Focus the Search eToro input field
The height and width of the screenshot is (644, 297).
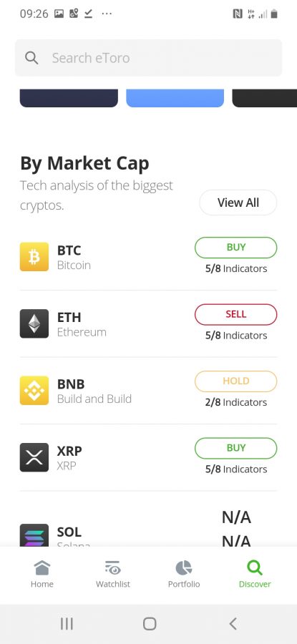(149, 58)
